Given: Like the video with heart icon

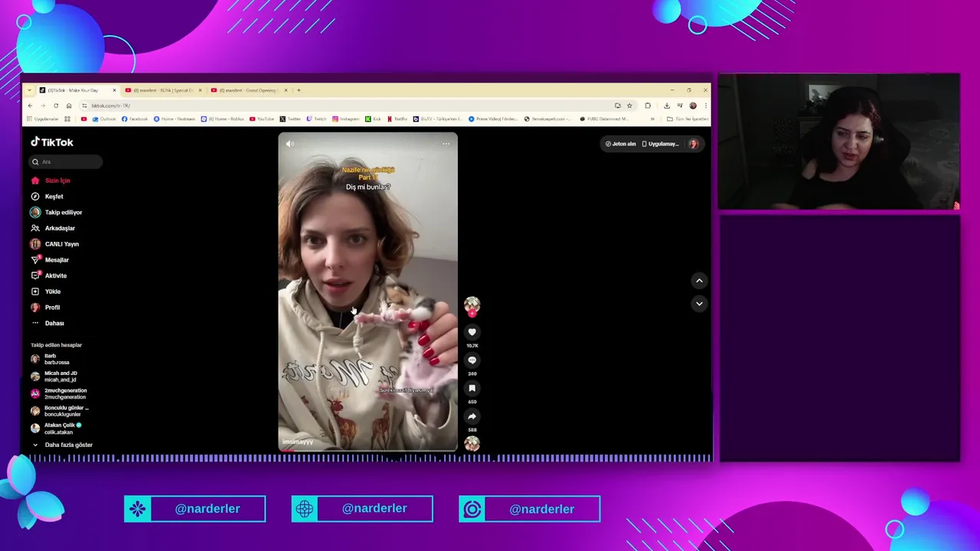Looking at the screenshot, I should (472, 332).
